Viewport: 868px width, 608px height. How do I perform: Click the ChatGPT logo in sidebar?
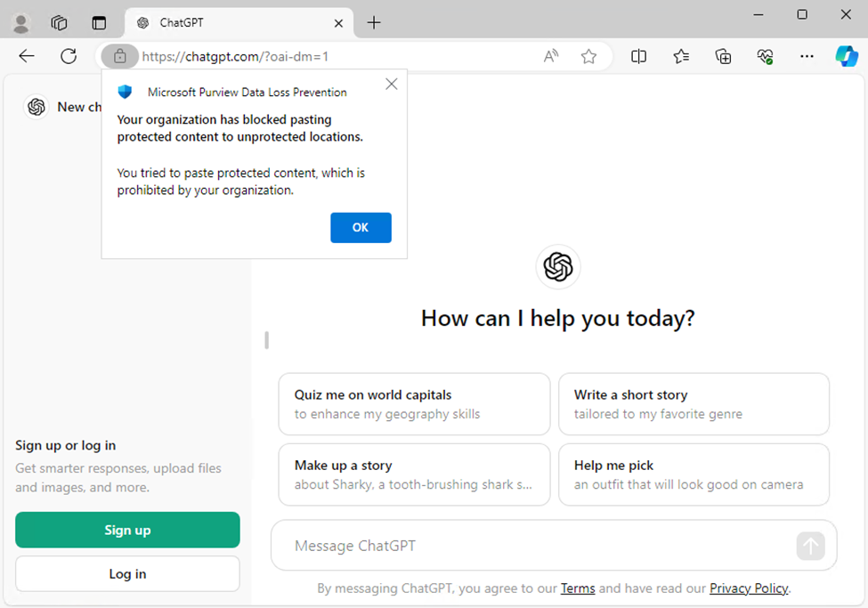tap(37, 107)
